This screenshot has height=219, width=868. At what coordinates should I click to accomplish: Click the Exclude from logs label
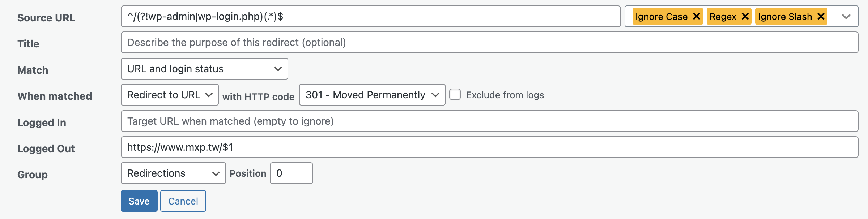click(505, 95)
